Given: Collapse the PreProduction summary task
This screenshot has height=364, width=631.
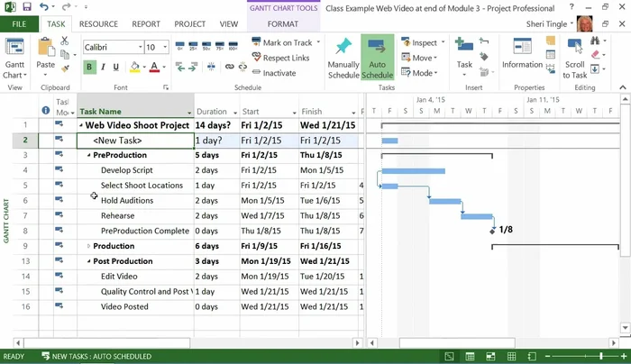Looking at the screenshot, I should pyautogui.click(x=88, y=155).
